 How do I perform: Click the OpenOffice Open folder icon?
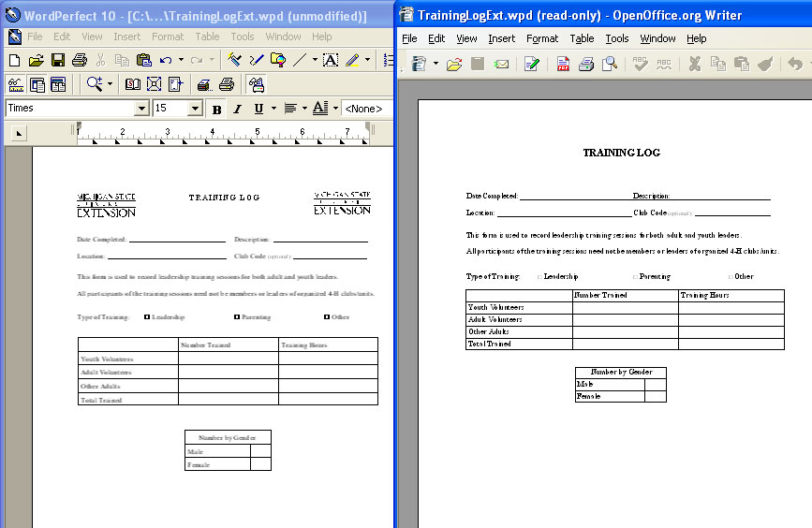[454, 64]
